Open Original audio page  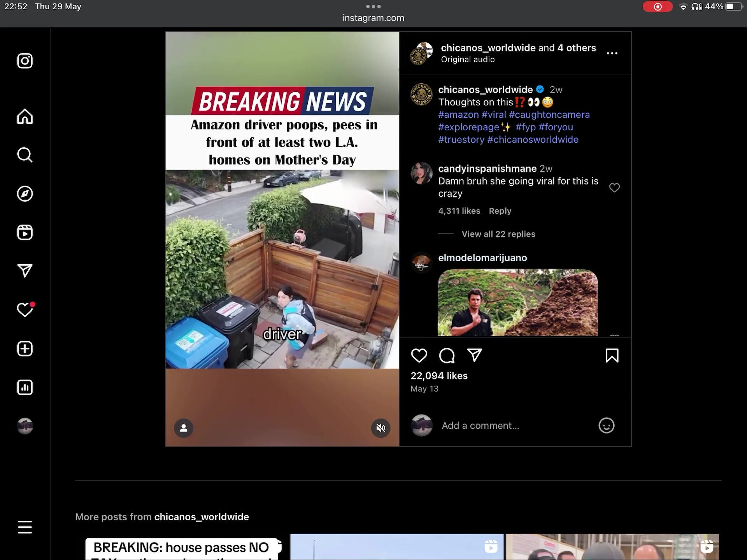tap(468, 60)
